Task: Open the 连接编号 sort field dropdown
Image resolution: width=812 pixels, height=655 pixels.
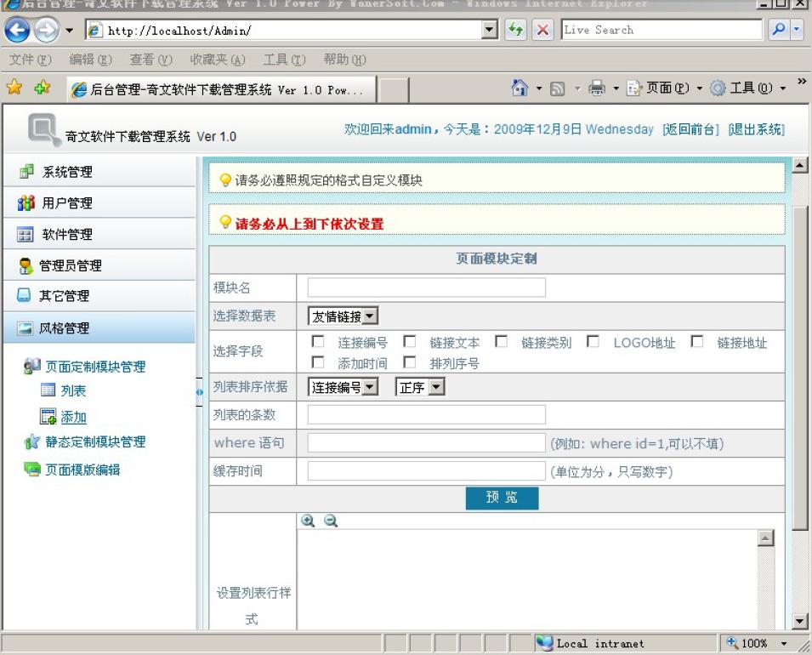Action: (343, 387)
